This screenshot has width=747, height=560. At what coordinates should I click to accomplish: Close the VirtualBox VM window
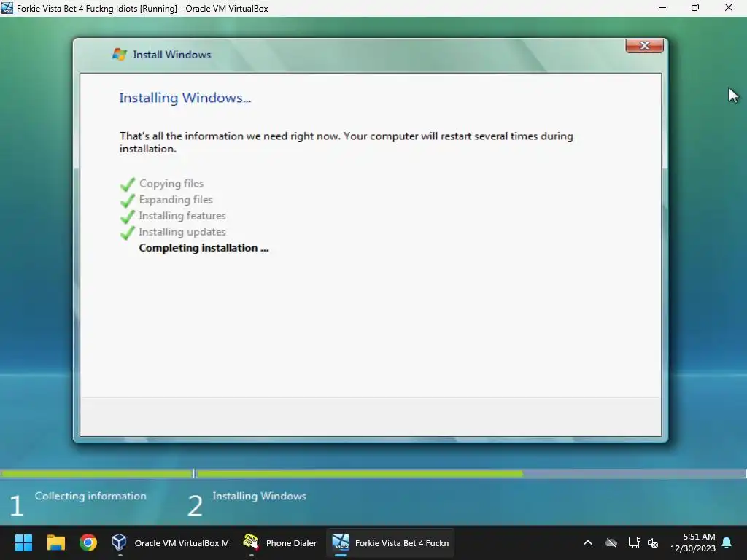tap(729, 7)
